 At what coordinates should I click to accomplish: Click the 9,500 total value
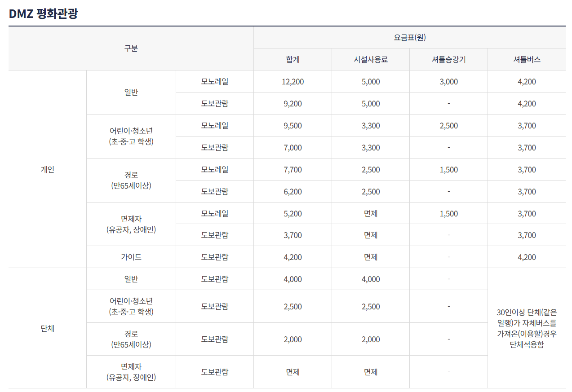tap(293, 126)
